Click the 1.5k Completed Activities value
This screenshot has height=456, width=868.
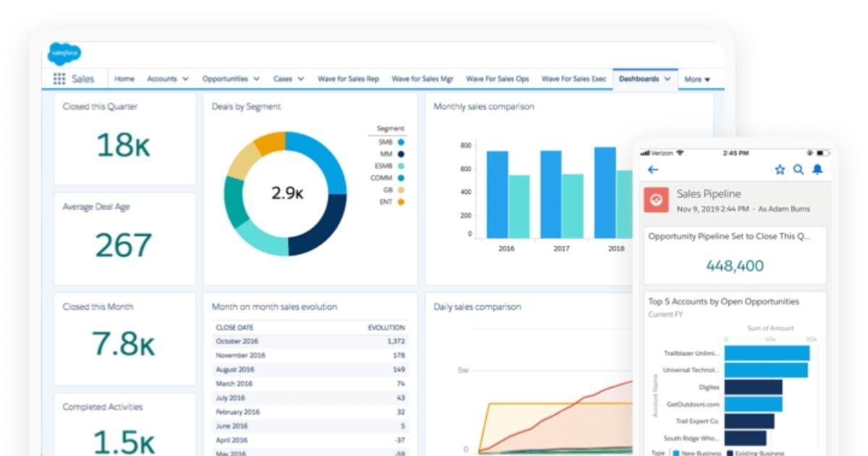tap(123, 442)
